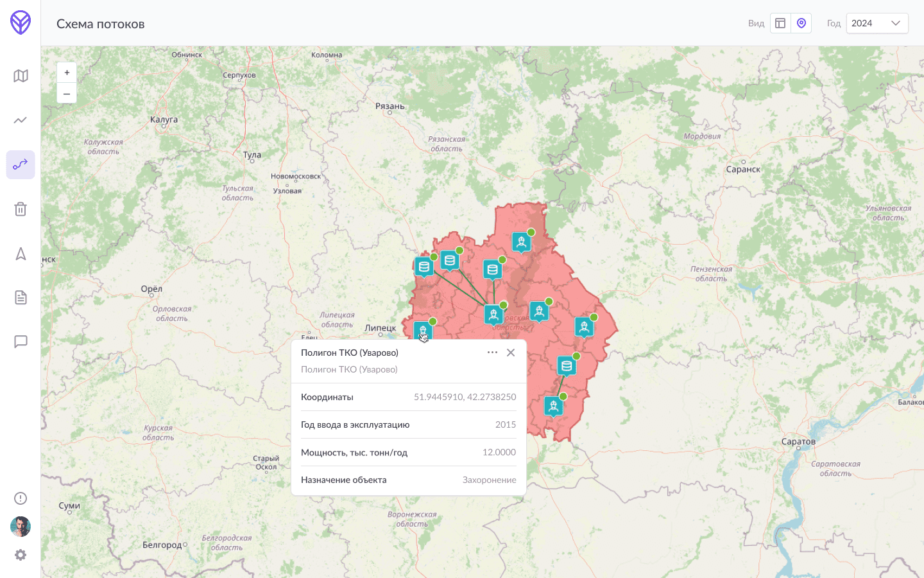This screenshot has height=578, width=924.
Task: Open the chat messages sidebar icon
Action: pos(21,342)
